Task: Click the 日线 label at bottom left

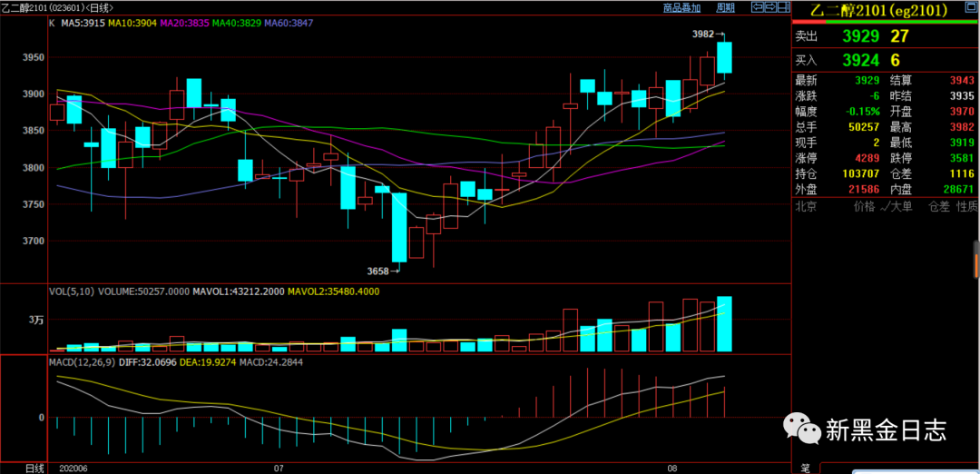Action: 34,468
